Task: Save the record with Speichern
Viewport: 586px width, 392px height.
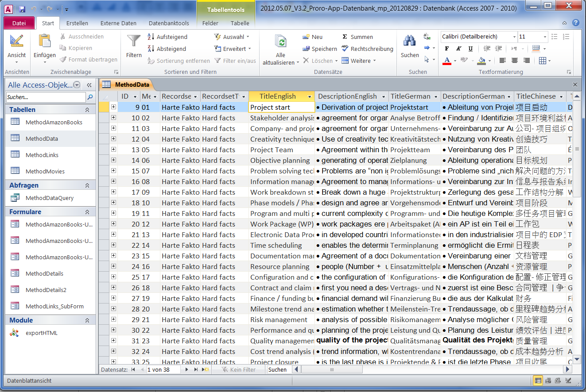Action: click(x=320, y=49)
